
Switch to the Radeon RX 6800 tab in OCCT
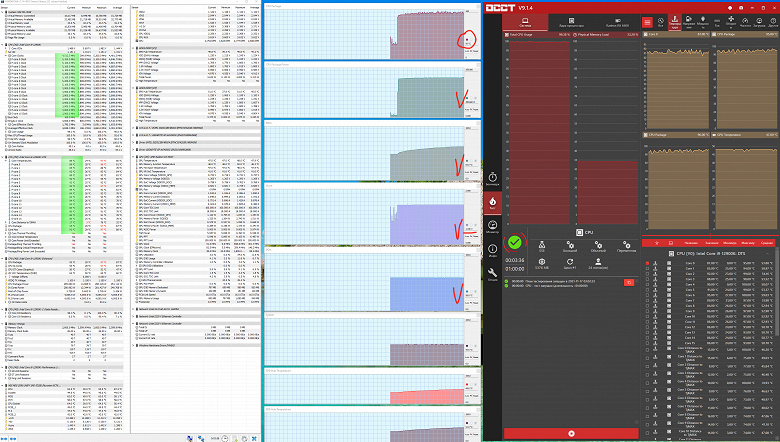(x=617, y=22)
